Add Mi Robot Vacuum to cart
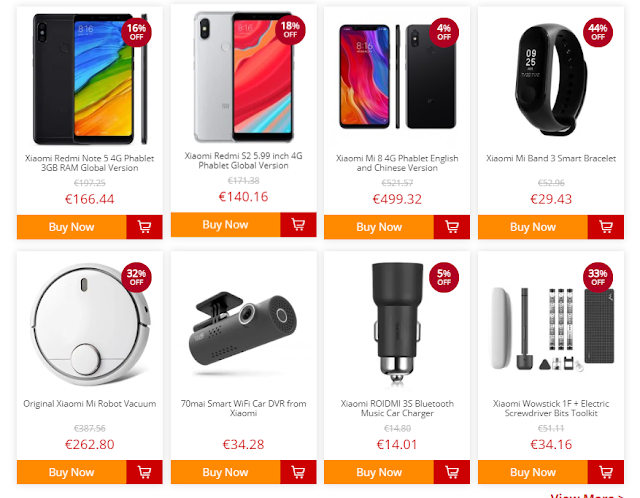The height and width of the screenshot is (498, 640). (144, 472)
